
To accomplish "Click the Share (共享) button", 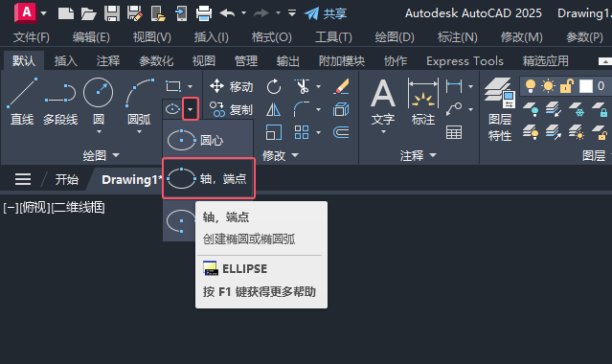I will 326,13.
